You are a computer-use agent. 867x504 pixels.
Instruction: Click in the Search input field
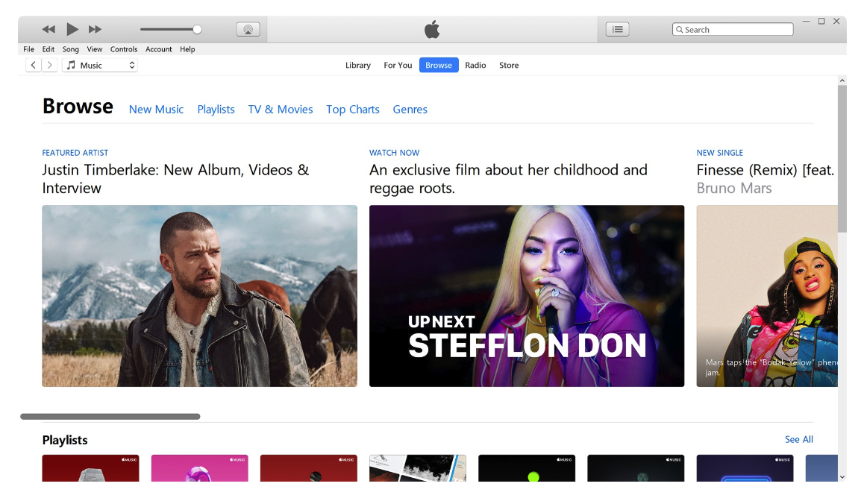pos(733,29)
